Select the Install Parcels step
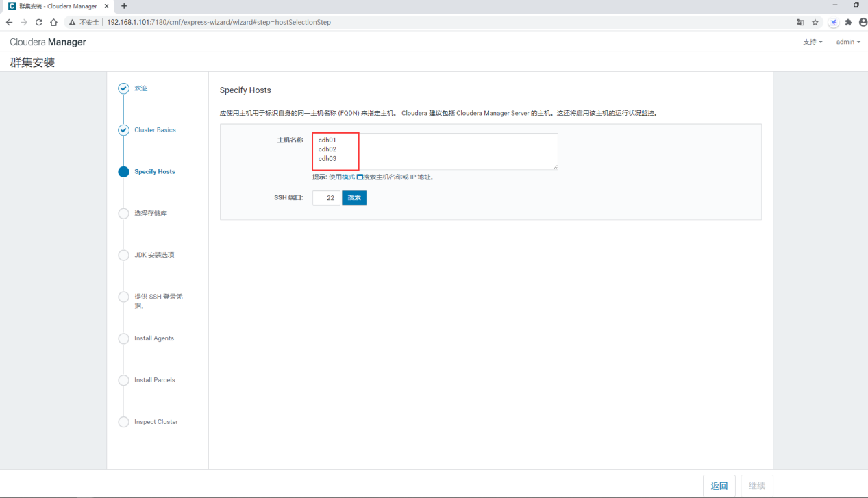The image size is (868, 498). 155,380
